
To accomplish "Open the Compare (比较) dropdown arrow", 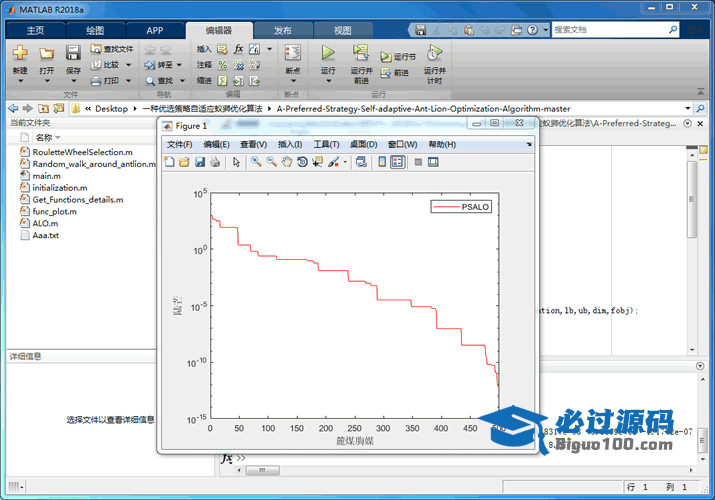I will (129, 65).
